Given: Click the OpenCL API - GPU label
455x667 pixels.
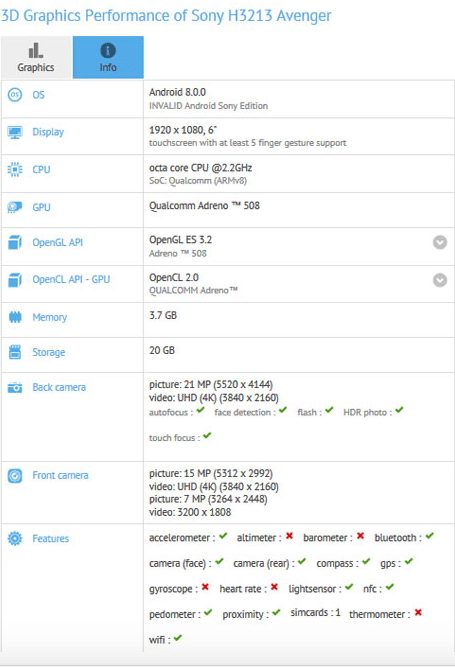Looking at the screenshot, I should coord(71,279).
